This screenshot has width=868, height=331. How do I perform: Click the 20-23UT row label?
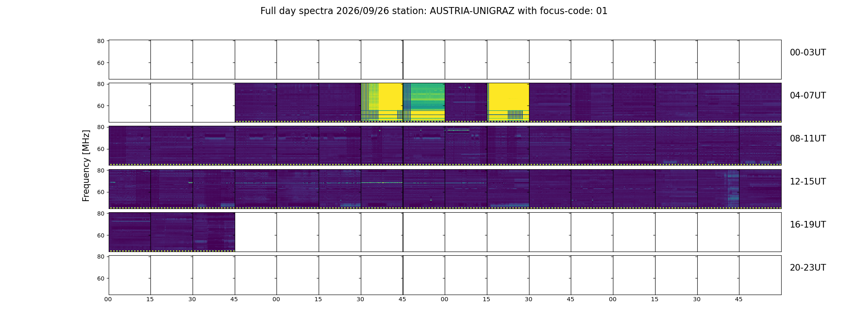tap(808, 268)
